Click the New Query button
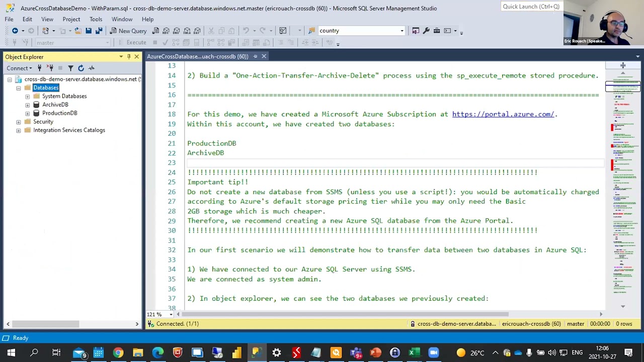This screenshot has height=362, width=644. (128, 31)
